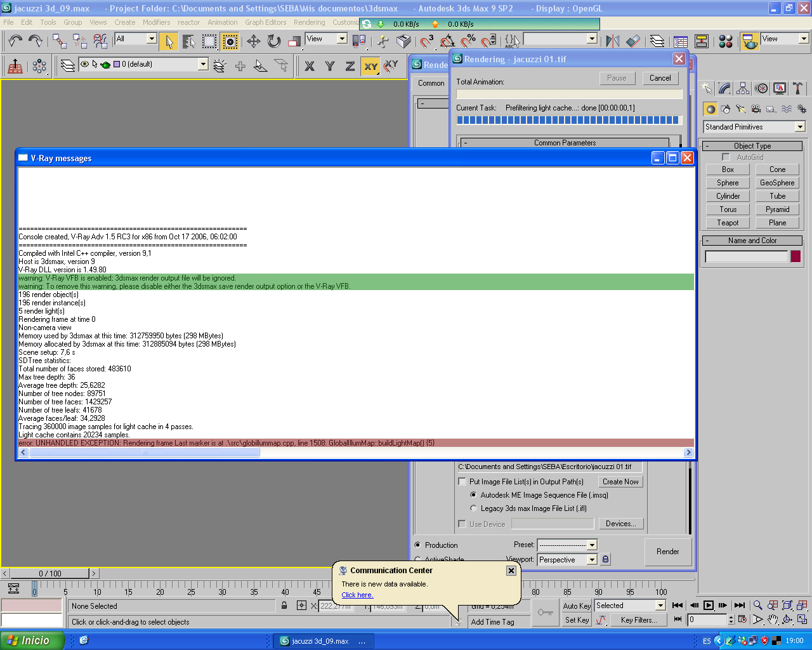
Task: Click the Create Now button
Action: click(620, 482)
